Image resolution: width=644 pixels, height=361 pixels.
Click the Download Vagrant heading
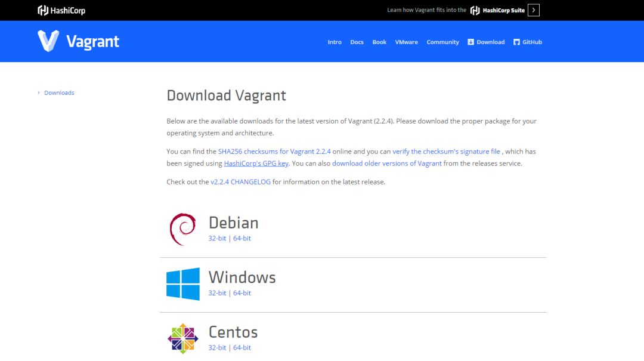click(x=226, y=95)
